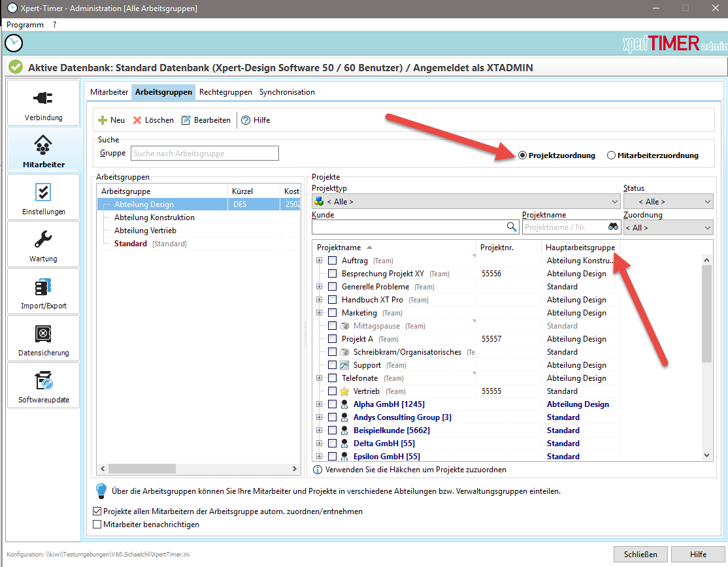The image size is (728, 567).
Task: Open the Status dropdown
Action: [668, 202]
